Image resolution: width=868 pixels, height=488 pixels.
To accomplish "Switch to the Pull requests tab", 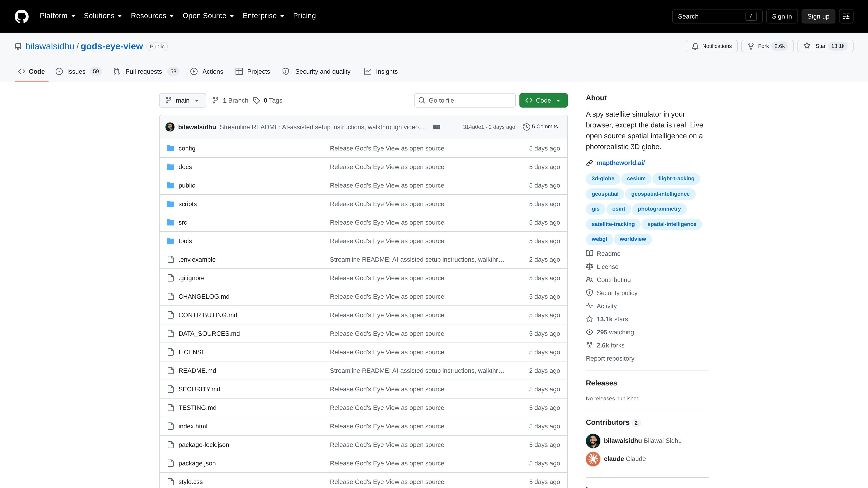I will (x=146, y=71).
